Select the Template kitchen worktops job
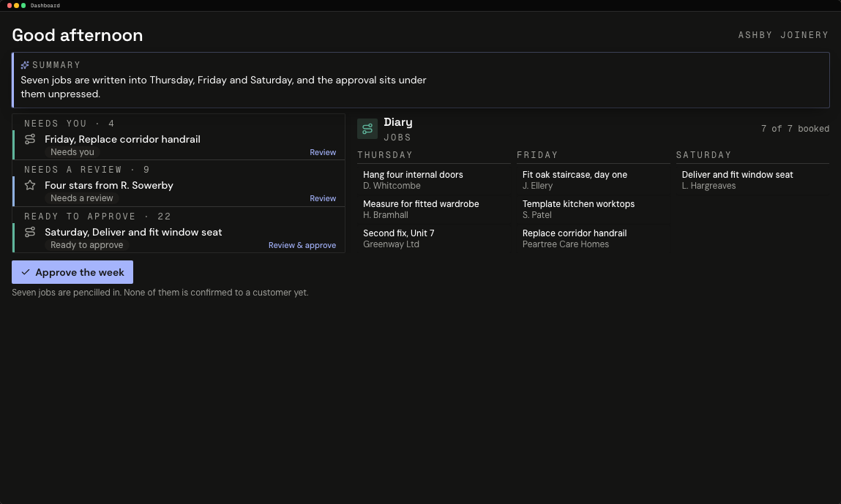This screenshot has width=841, height=504. point(593,209)
